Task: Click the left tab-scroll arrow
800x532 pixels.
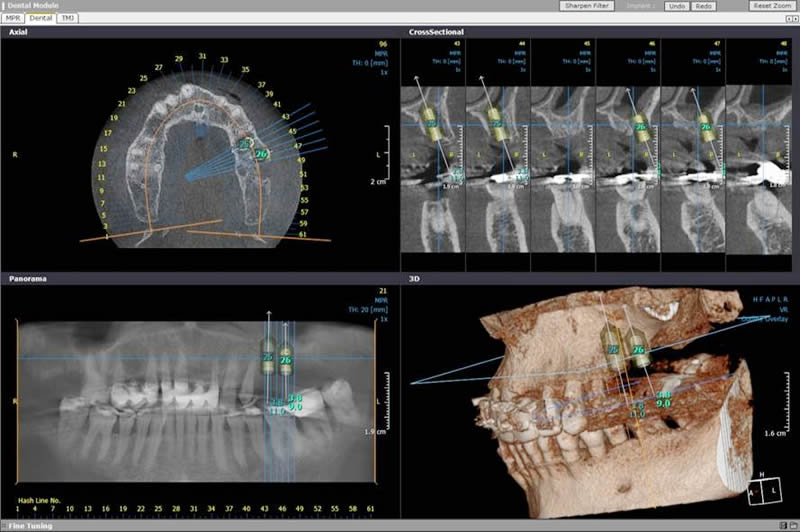Action: click(789, 18)
